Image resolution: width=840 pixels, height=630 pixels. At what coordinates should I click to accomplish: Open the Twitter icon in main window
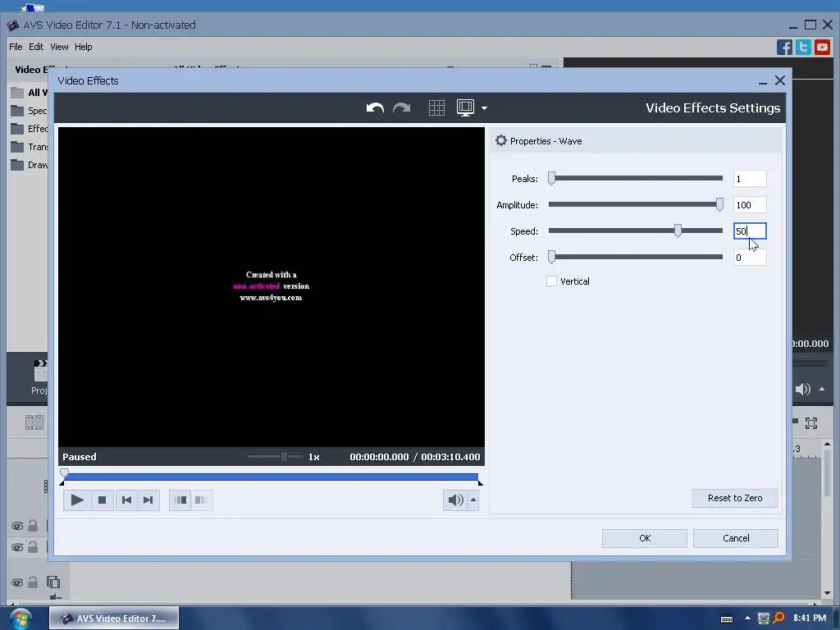click(x=803, y=47)
